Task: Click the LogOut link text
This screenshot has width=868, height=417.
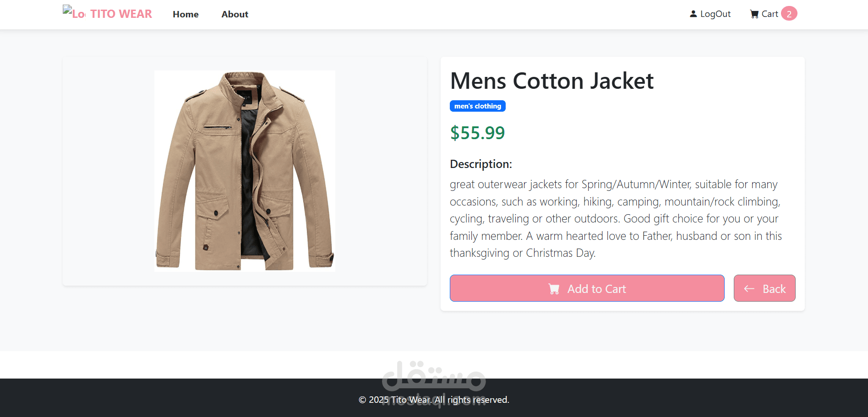Action: [715, 14]
